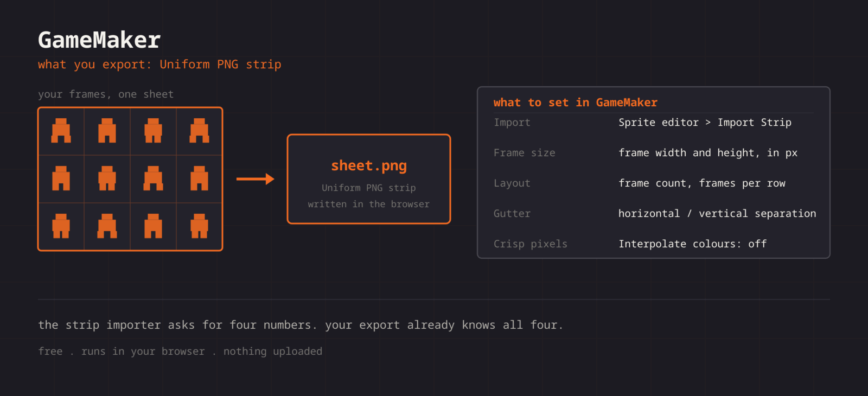Image resolution: width=868 pixels, height=396 pixels.
Task: Choose the bottom-left sprite frame in the sheet grid
Action: coord(61,226)
